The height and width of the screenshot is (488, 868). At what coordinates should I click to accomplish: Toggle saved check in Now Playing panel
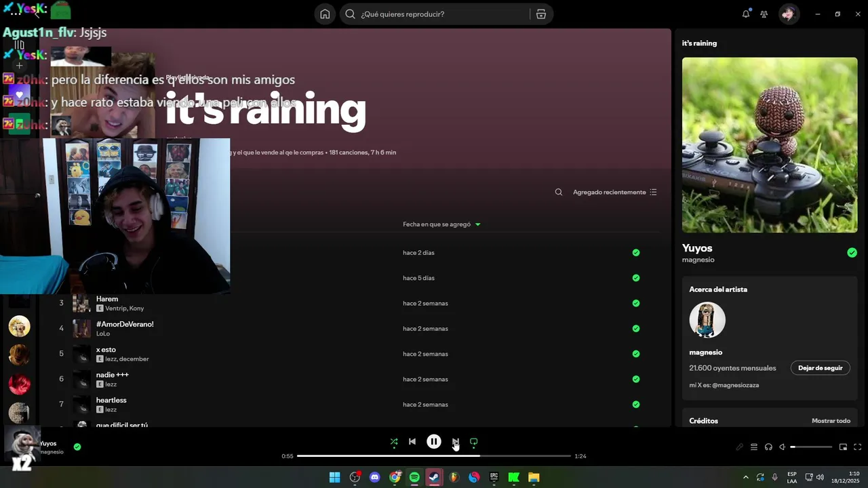[x=852, y=253]
